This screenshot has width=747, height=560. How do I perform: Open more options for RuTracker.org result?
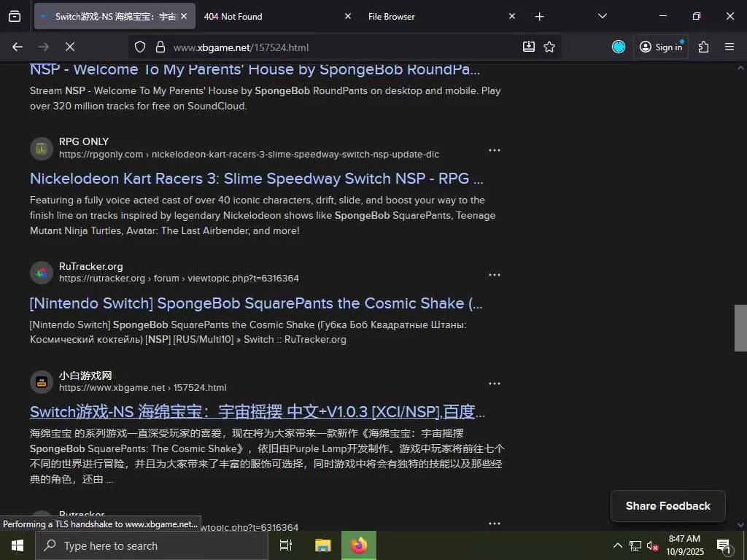click(495, 275)
